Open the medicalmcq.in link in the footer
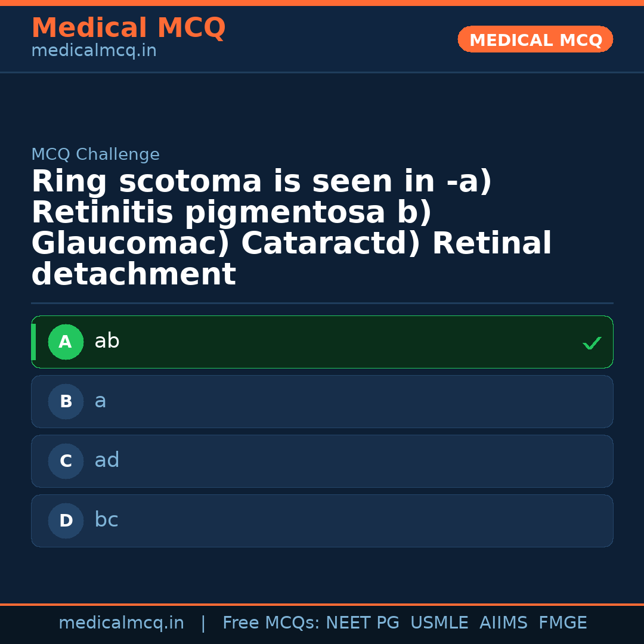This screenshot has height=644, width=644. tap(121, 622)
